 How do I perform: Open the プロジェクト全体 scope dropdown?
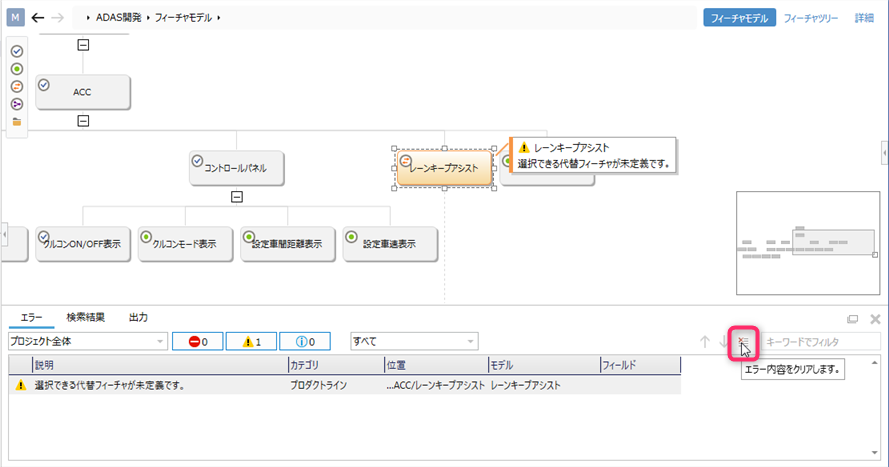click(86, 342)
